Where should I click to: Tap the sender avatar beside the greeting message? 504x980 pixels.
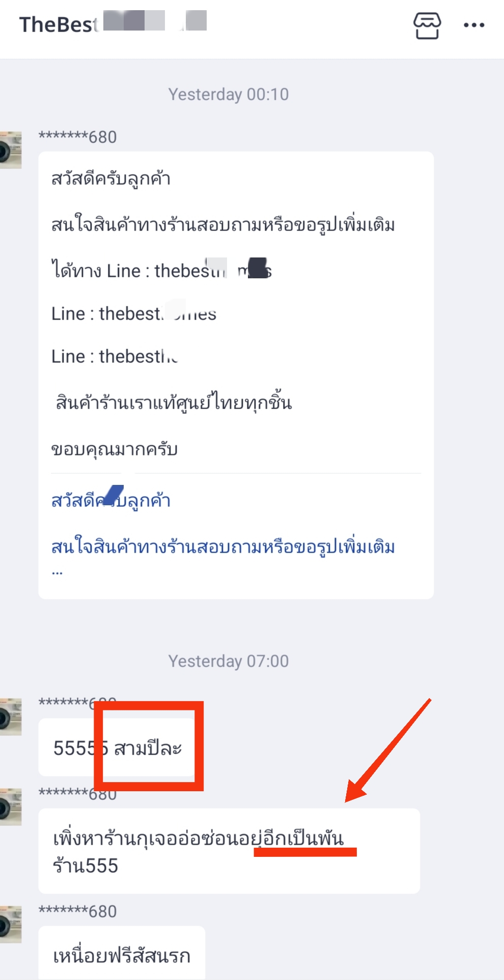tap(11, 150)
